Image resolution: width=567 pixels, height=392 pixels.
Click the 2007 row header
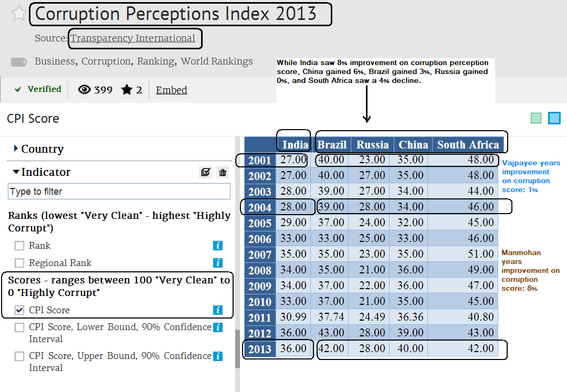(260, 255)
